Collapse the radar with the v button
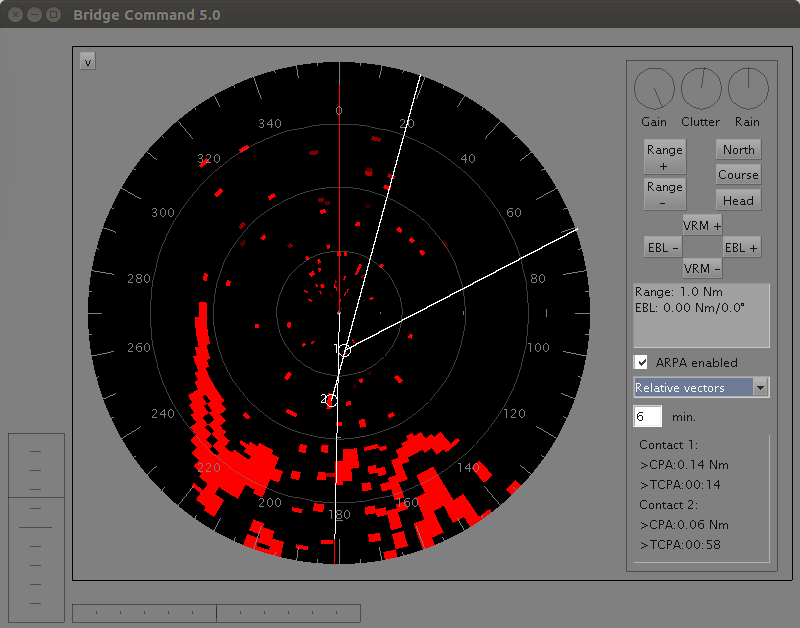800x628 pixels. [88, 62]
